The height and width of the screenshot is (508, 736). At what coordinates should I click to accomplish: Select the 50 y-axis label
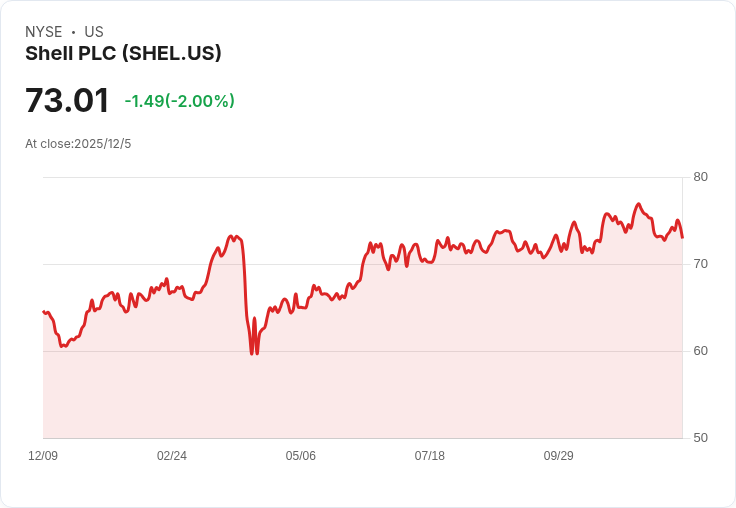point(700,438)
